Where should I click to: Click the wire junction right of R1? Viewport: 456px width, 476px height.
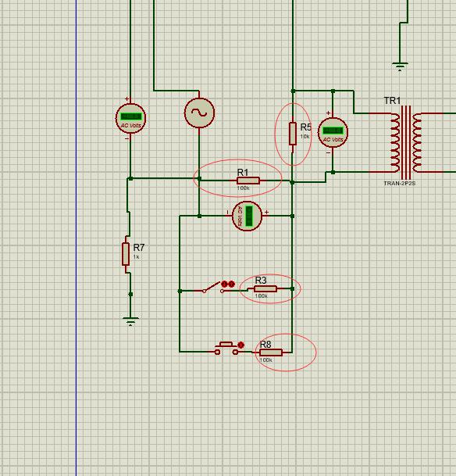click(292, 182)
